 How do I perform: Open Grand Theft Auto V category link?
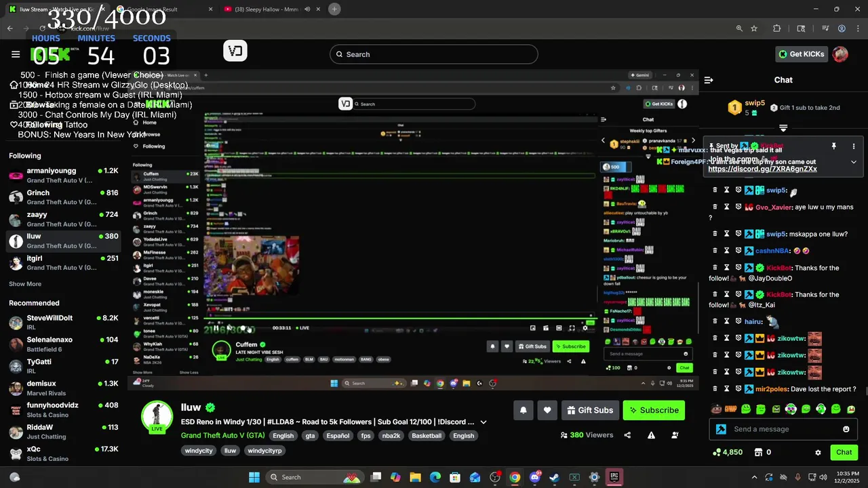(222, 435)
